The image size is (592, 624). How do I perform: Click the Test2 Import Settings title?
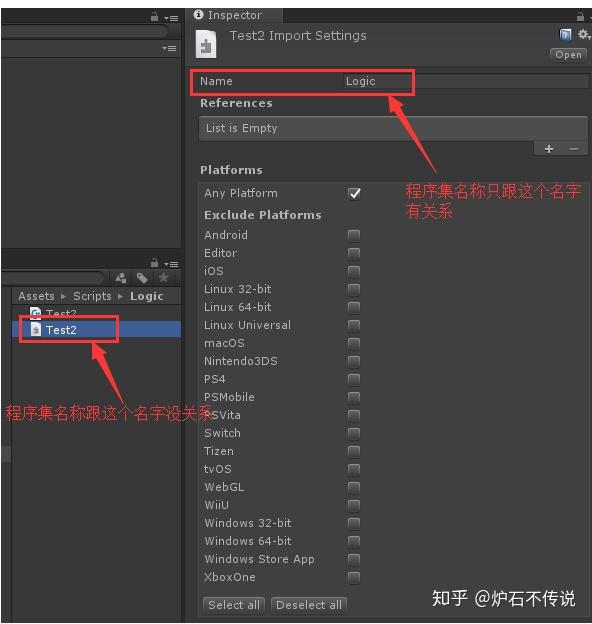[x=298, y=36]
